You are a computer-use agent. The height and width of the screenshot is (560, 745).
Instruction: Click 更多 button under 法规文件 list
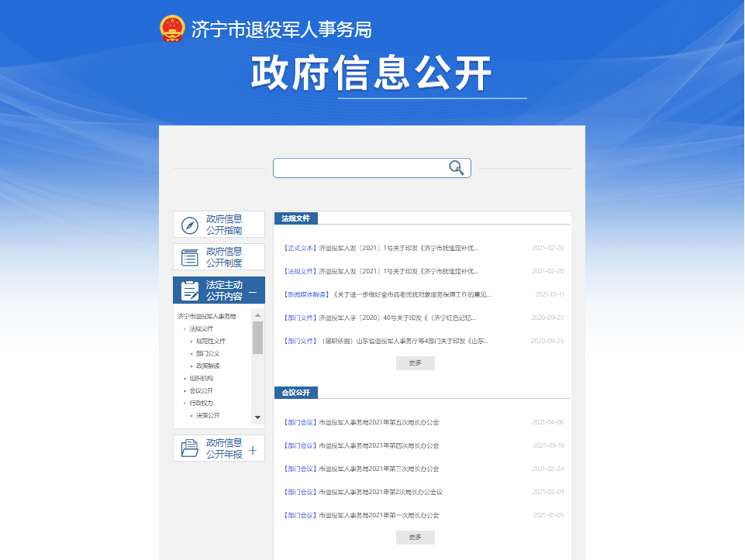[x=415, y=362]
